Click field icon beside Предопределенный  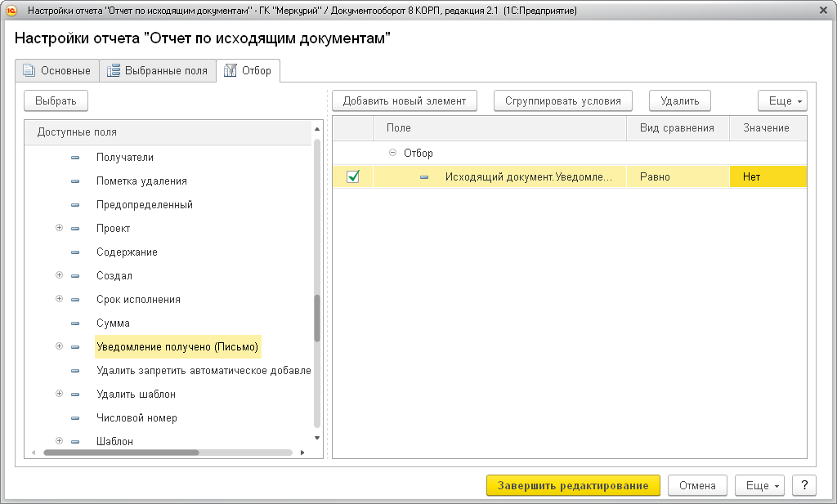point(75,205)
